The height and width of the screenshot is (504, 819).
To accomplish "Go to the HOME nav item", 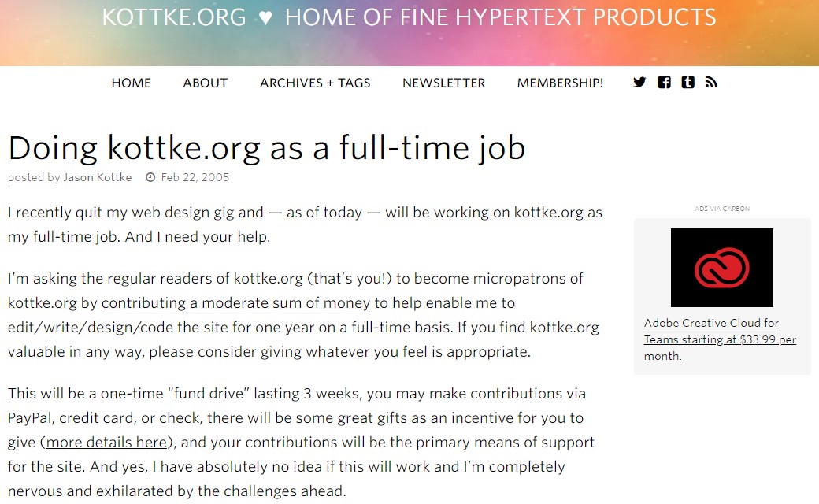I will (x=131, y=83).
